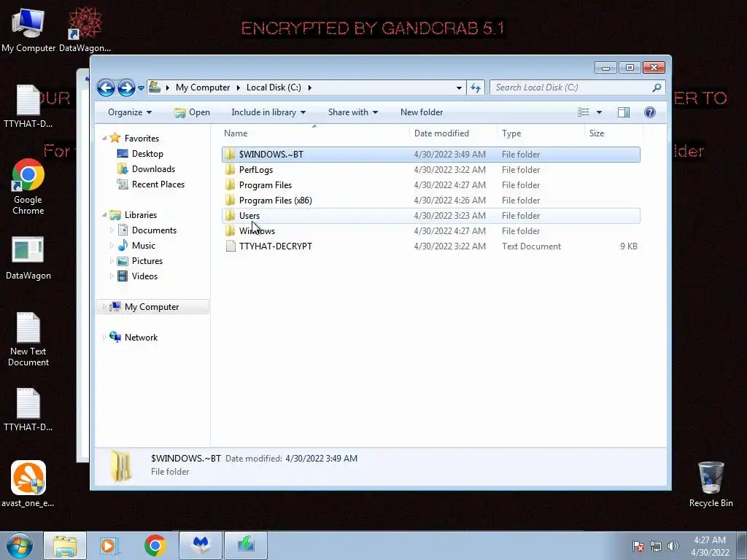This screenshot has width=747, height=560.
Task: Select the Program Files folder row
Action: tap(430, 184)
